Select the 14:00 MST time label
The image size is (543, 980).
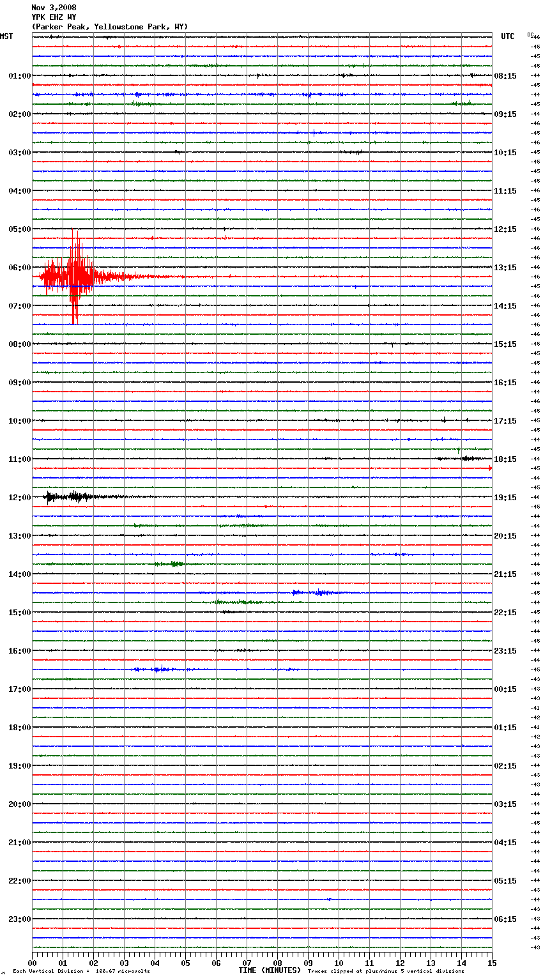point(19,574)
